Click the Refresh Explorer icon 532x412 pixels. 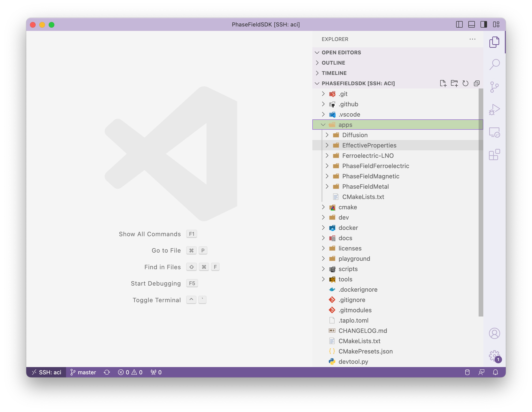(465, 83)
